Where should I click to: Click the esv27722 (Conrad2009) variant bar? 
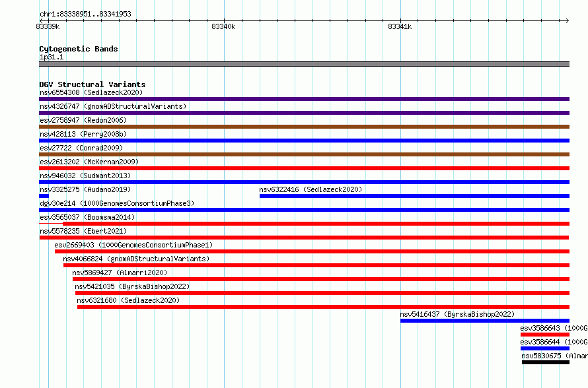[304, 154]
